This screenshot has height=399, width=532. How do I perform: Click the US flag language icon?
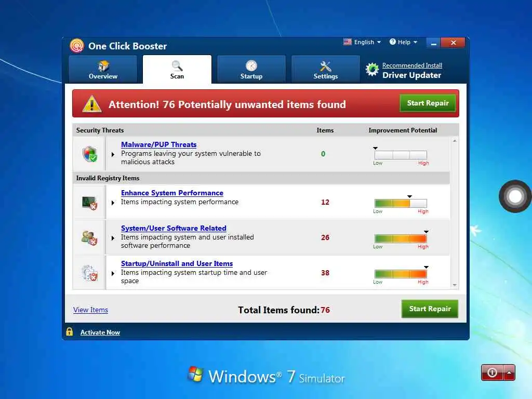tap(348, 42)
